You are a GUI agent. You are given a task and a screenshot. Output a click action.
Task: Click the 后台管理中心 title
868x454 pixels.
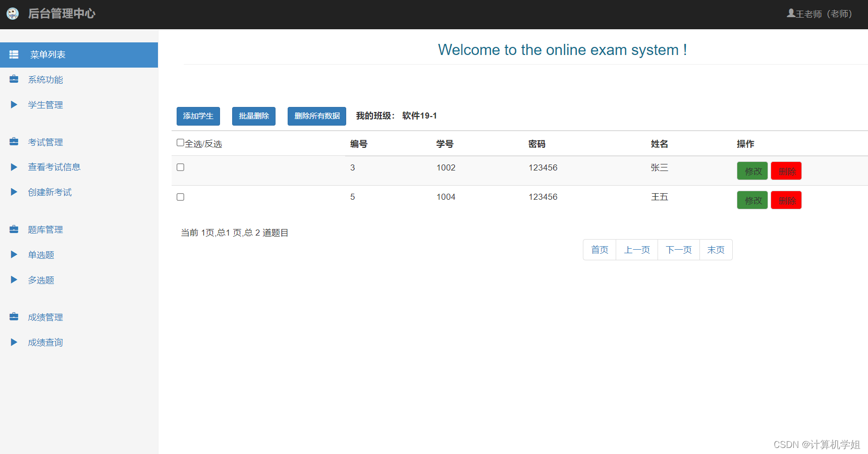coord(62,14)
